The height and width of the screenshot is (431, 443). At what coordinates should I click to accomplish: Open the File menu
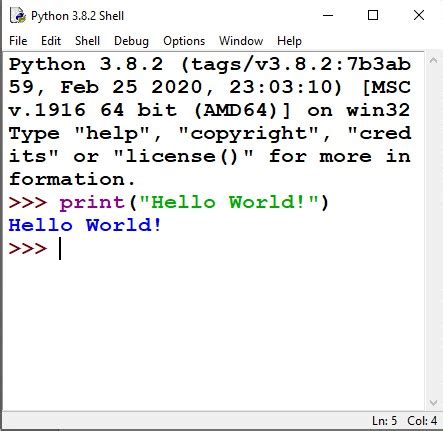pos(18,41)
